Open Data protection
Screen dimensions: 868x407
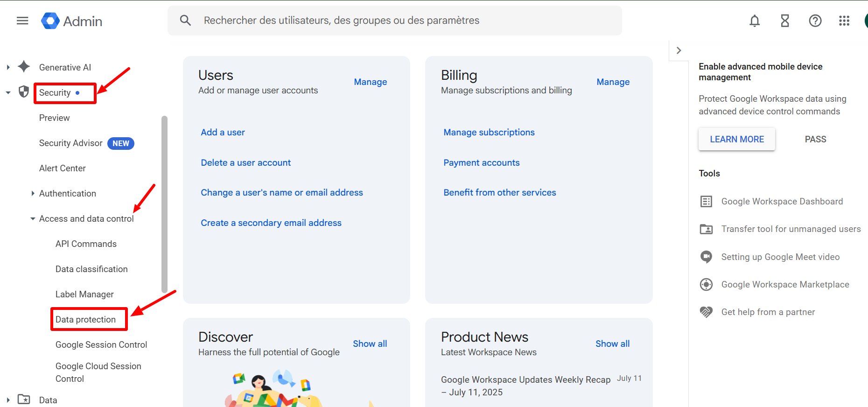(85, 319)
